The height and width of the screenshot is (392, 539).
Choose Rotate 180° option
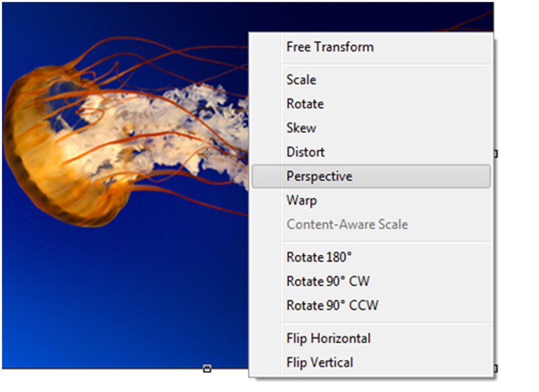point(371,257)
